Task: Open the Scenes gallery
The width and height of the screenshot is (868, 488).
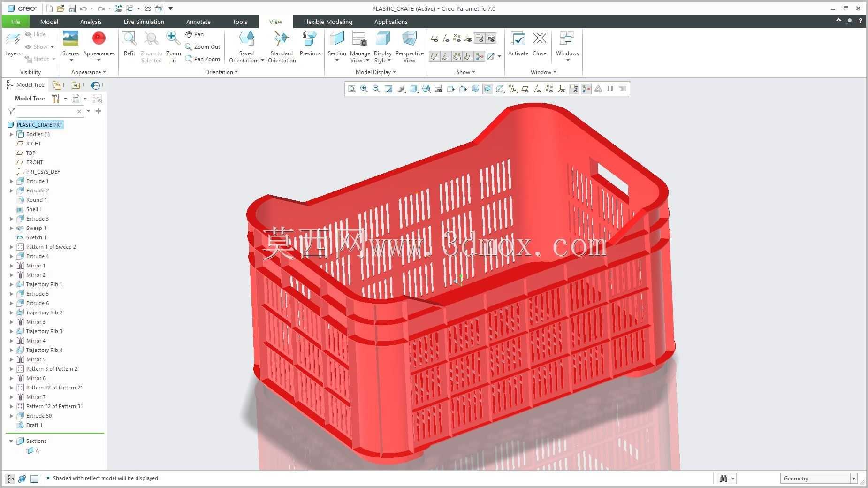Action: click(x=71, y=45)
